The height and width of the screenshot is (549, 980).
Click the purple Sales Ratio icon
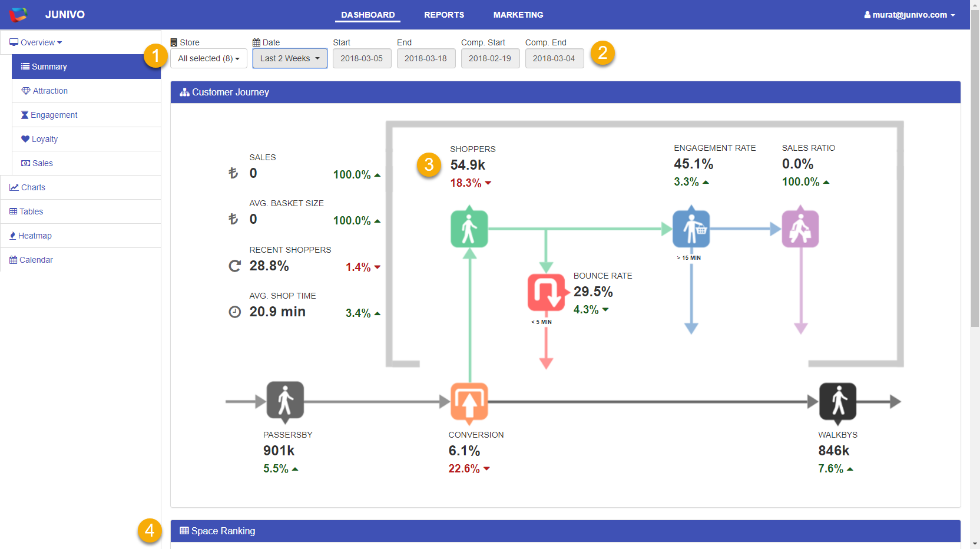click(800, 229)
